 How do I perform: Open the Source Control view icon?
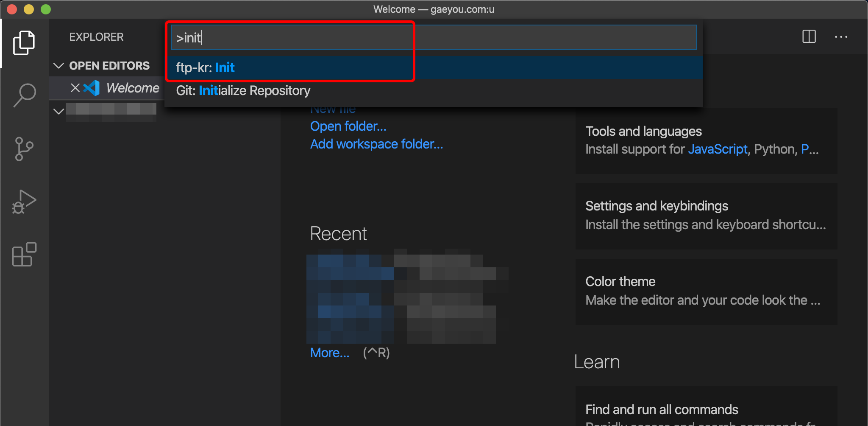[24, 149]
